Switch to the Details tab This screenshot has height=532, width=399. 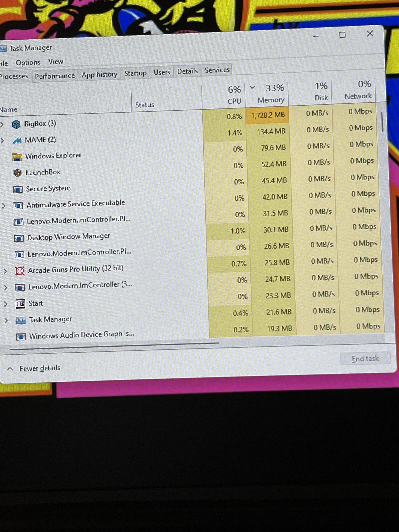187,71
